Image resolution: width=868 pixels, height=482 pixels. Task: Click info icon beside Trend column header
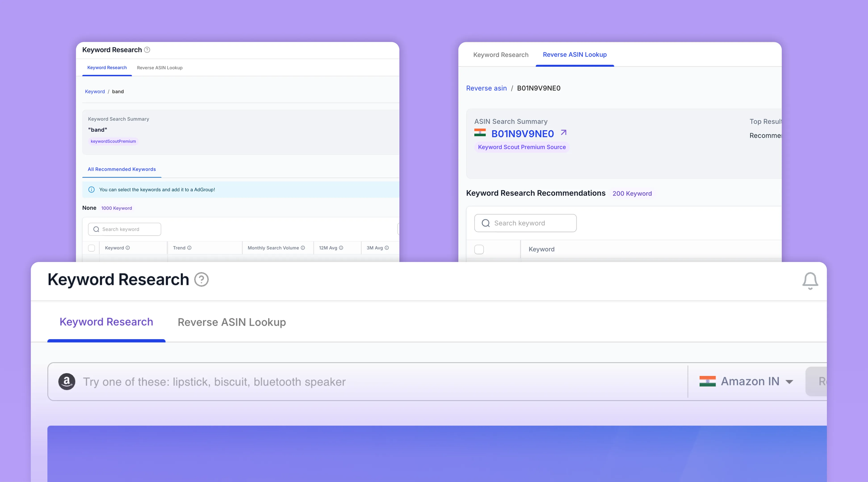pos(189,248)
